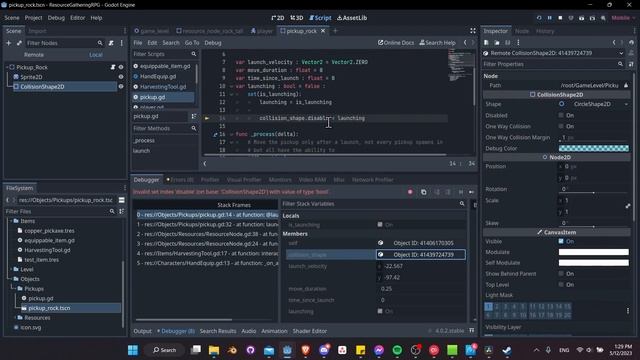Switch to the pickup_rock scene tab
The image size is (640, 360).
(x=302, y=31)
